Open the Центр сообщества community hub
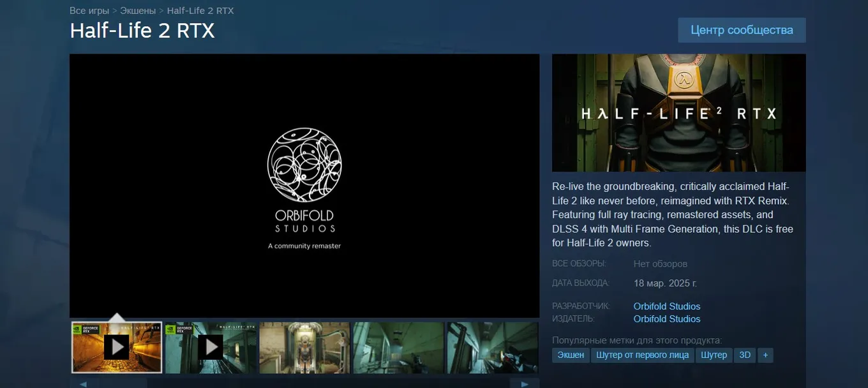 point(742,30)
